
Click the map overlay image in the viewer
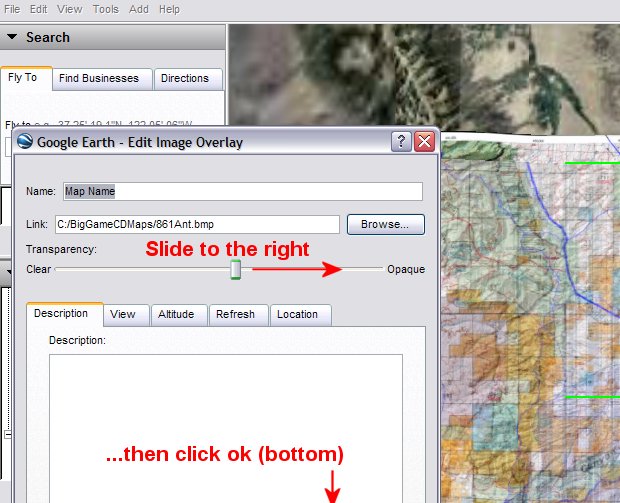click(x=530, y=318)
